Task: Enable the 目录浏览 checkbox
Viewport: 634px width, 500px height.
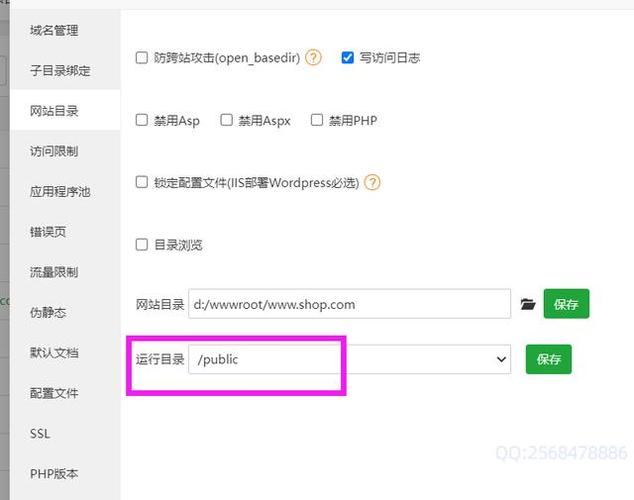Action: (x=142, y=245)
